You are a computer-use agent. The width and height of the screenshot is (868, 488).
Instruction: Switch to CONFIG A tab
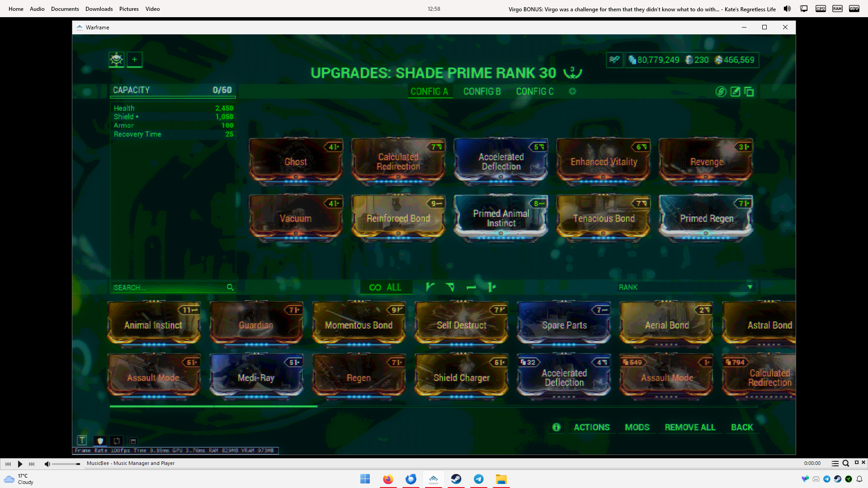click(429, 92)
